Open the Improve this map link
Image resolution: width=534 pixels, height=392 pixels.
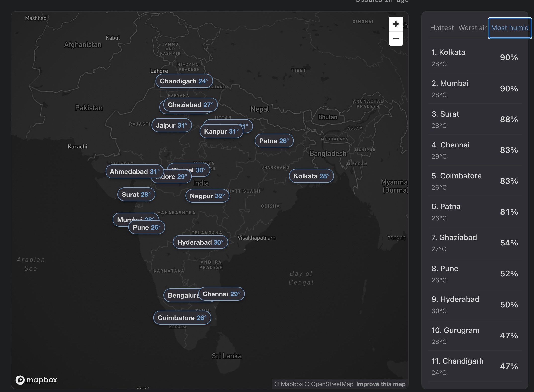380,384
